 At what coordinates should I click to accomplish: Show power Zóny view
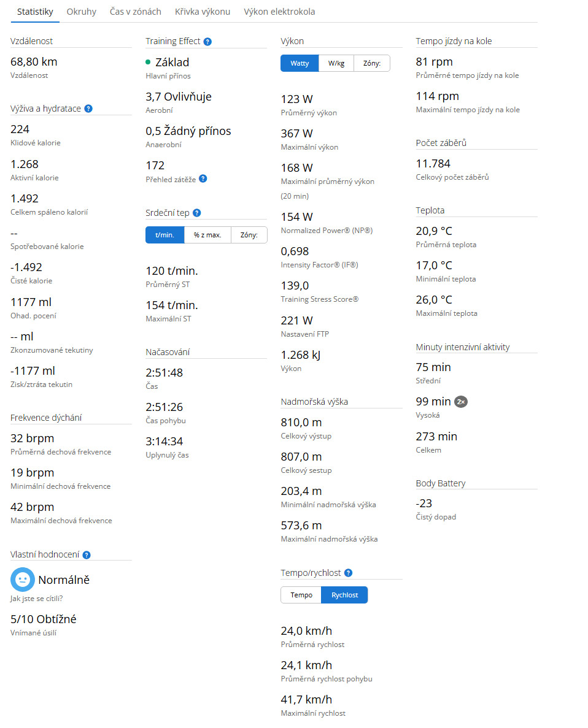(372, 64)
